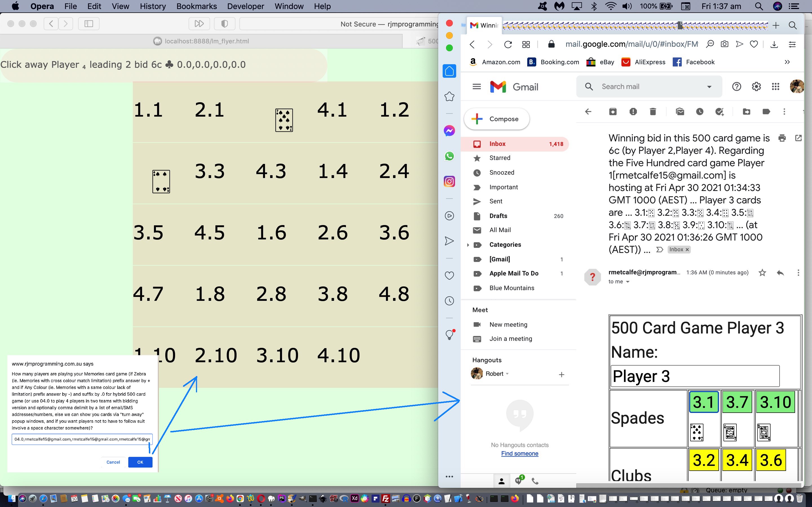Click the Join a Meeting link

pyautogui.click(x=510, y=339)
